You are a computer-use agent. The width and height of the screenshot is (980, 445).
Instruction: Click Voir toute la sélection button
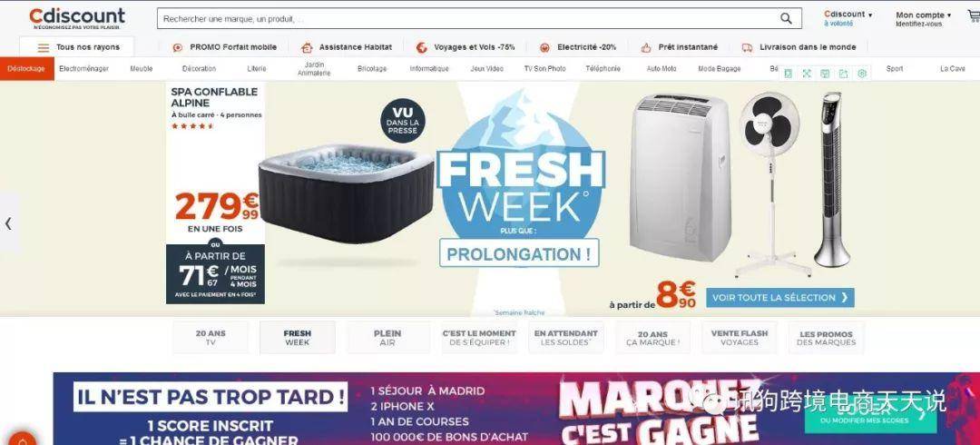click(780, 297)
